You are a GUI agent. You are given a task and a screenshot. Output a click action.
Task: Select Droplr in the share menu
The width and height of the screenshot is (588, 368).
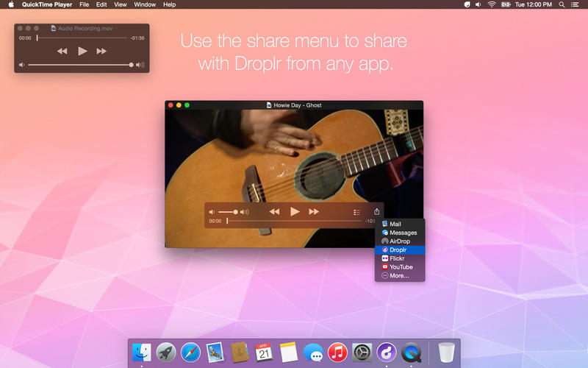point(399,250)
